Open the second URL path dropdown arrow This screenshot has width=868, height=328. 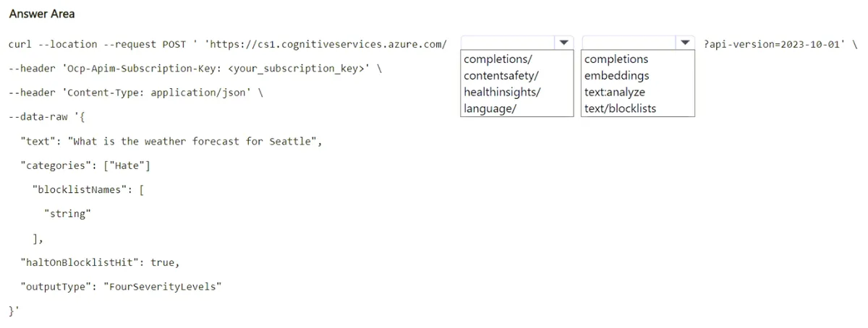point(685,43)
